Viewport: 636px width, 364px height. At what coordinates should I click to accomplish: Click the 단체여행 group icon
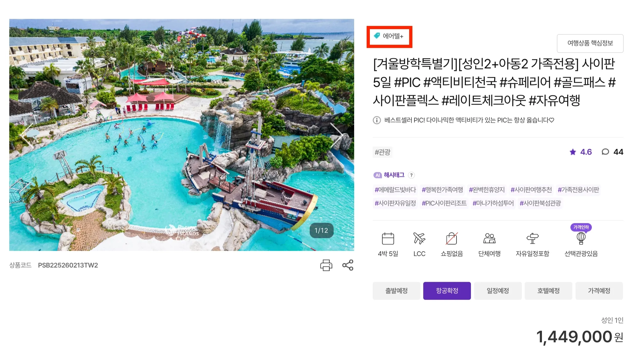489,238
